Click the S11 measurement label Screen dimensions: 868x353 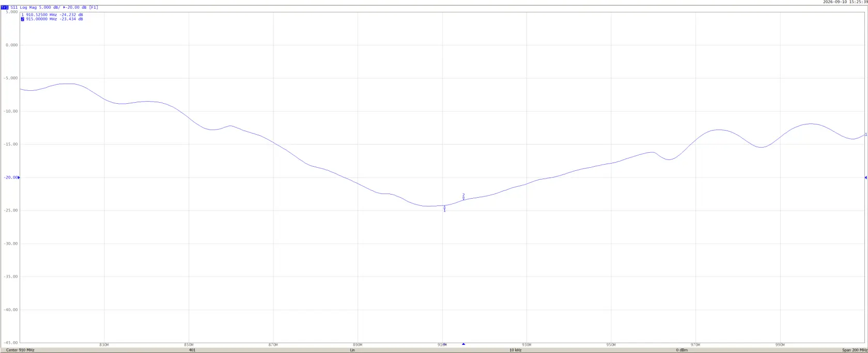tap(14, 8)
